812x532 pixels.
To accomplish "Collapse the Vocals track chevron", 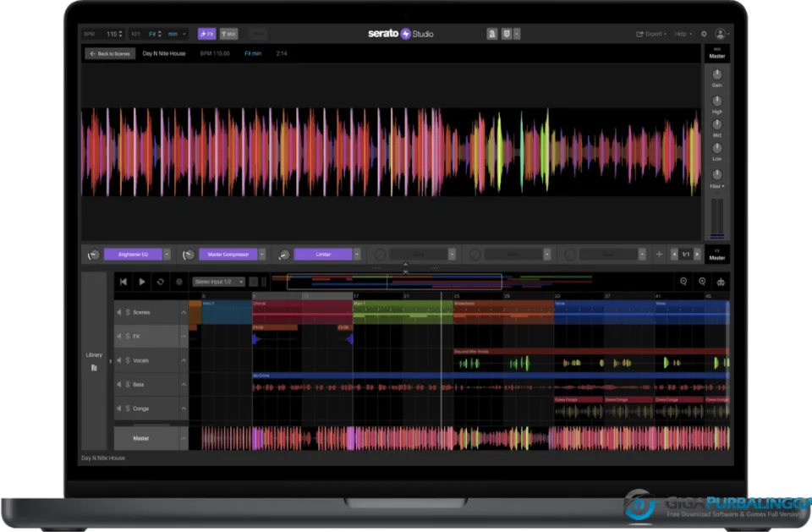I will pos(184,360).
